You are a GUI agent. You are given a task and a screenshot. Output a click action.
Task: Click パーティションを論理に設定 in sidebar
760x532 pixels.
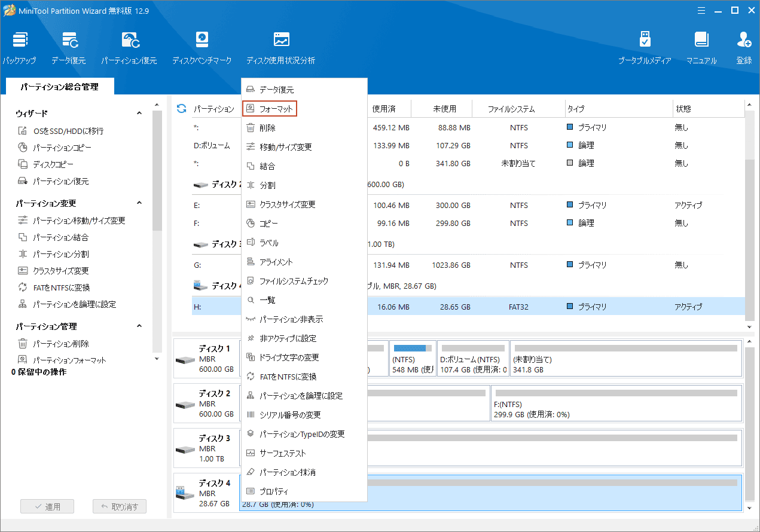point(67,304)
